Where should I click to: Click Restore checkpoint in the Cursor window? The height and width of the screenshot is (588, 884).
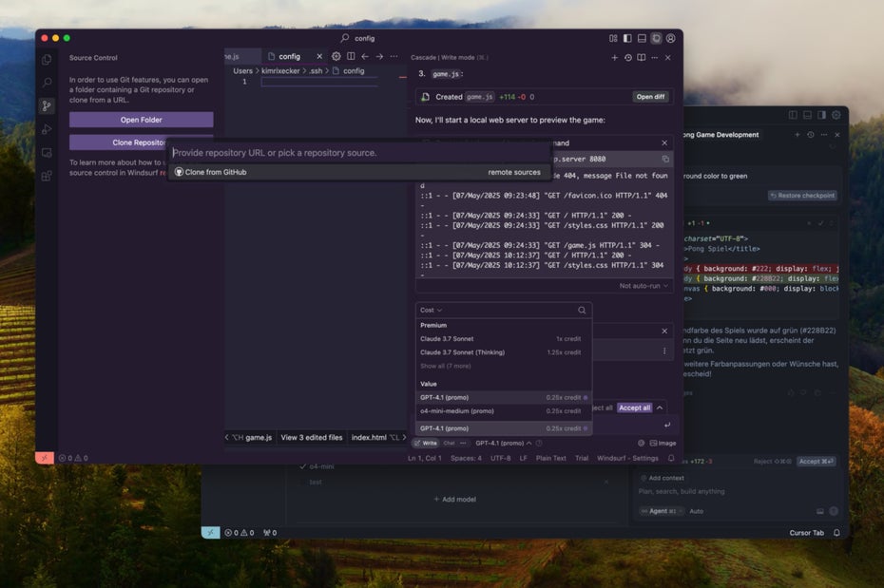[x=803, y=196]
